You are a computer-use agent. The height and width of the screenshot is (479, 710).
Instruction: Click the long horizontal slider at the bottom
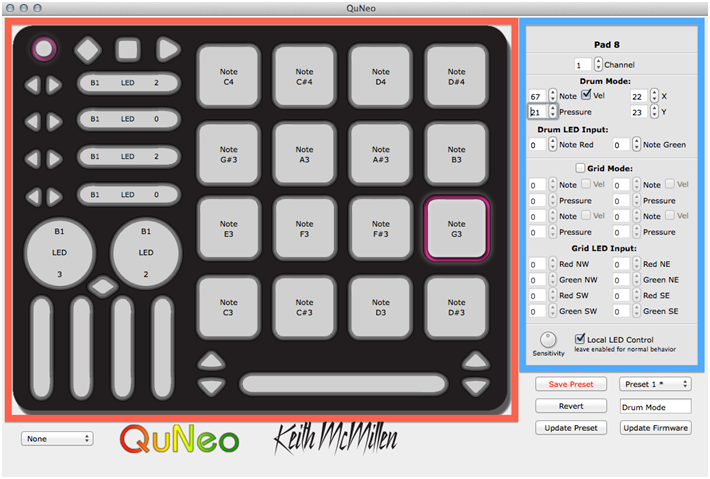point(343,384)
